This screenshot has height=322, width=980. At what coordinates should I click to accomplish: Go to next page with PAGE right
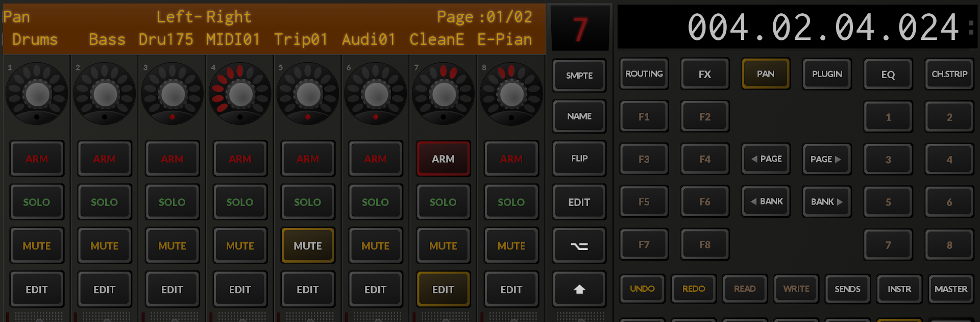coord(826,159)
